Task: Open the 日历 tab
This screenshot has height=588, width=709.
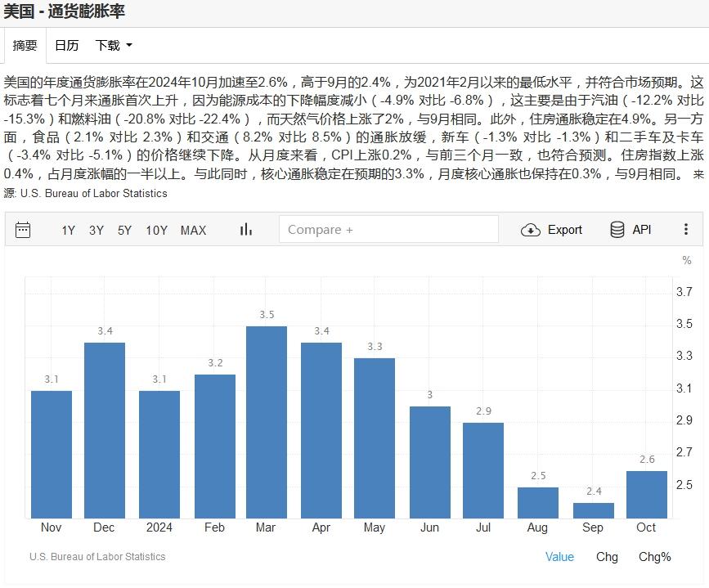Action: [67, 46]
